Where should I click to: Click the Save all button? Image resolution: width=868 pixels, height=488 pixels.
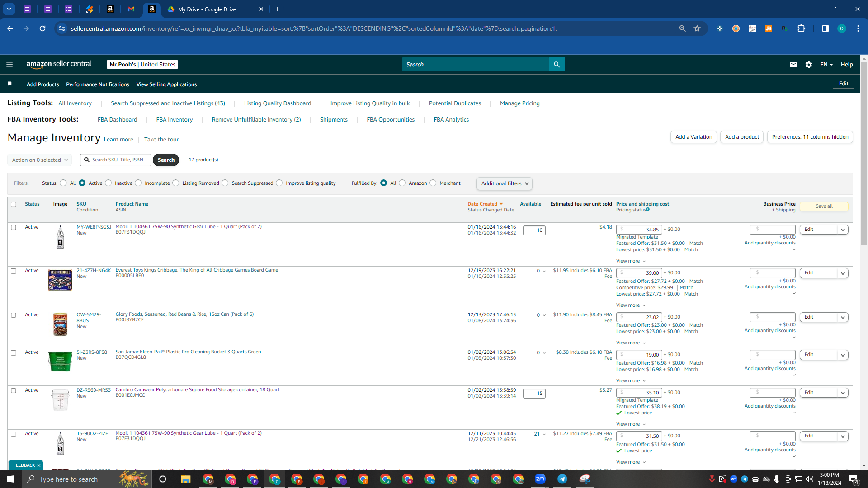pos(824,206)
